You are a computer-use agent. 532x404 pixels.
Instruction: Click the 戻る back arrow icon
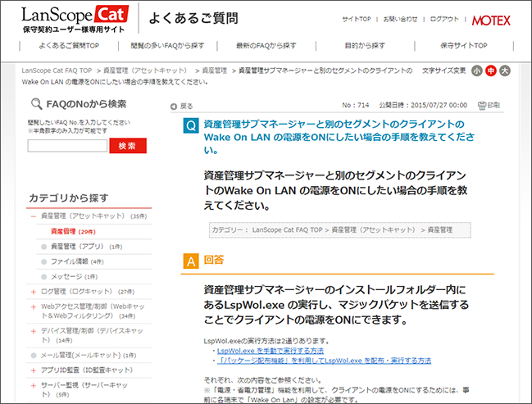(174, 107)
